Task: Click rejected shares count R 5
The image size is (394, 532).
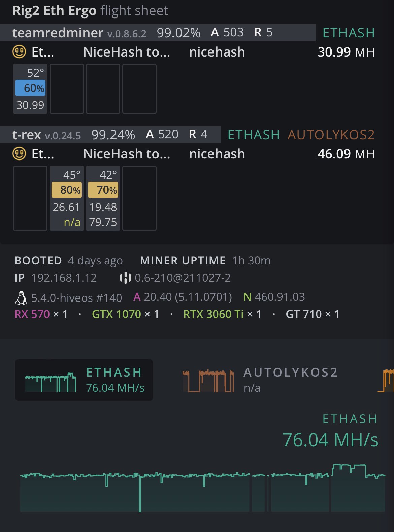Action: [263, 32]
